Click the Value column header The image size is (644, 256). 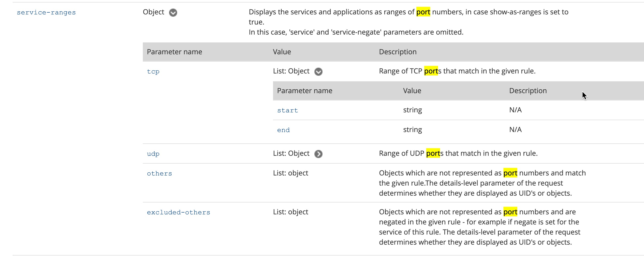(282, 52)
